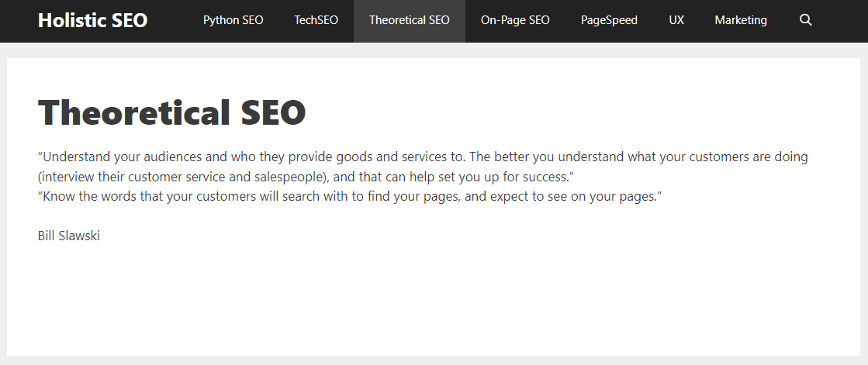Click the large Theoretical SEO page heading

pos(171,112)
